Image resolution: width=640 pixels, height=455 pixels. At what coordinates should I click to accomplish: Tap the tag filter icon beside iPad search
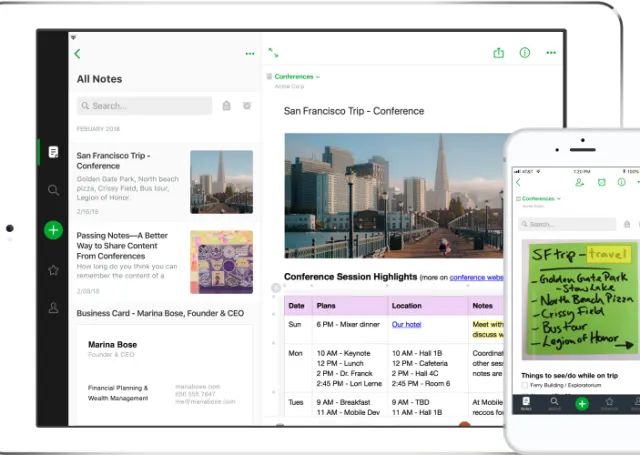pos(227,106)
